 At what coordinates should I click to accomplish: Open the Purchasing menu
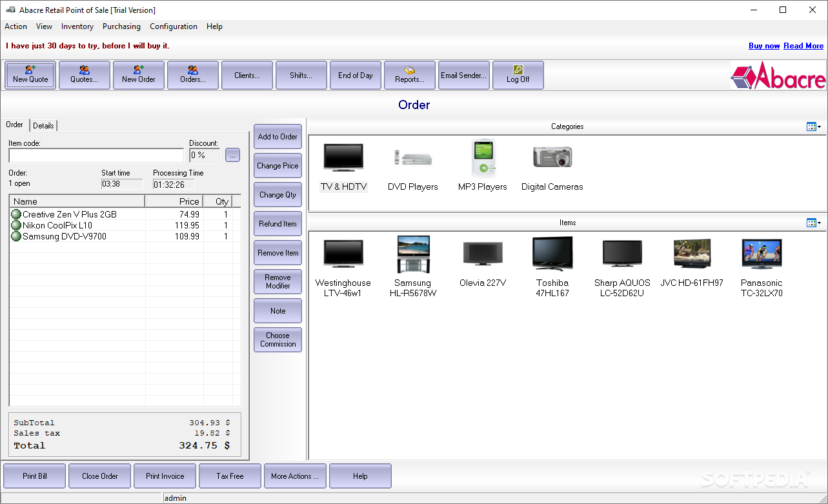click(x=121, y=26)
